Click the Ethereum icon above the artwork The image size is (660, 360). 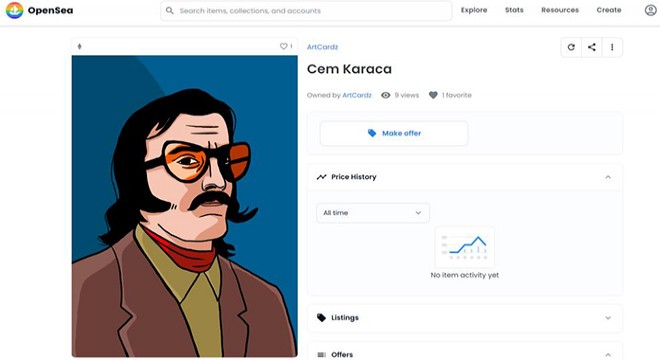pos(80,46)
